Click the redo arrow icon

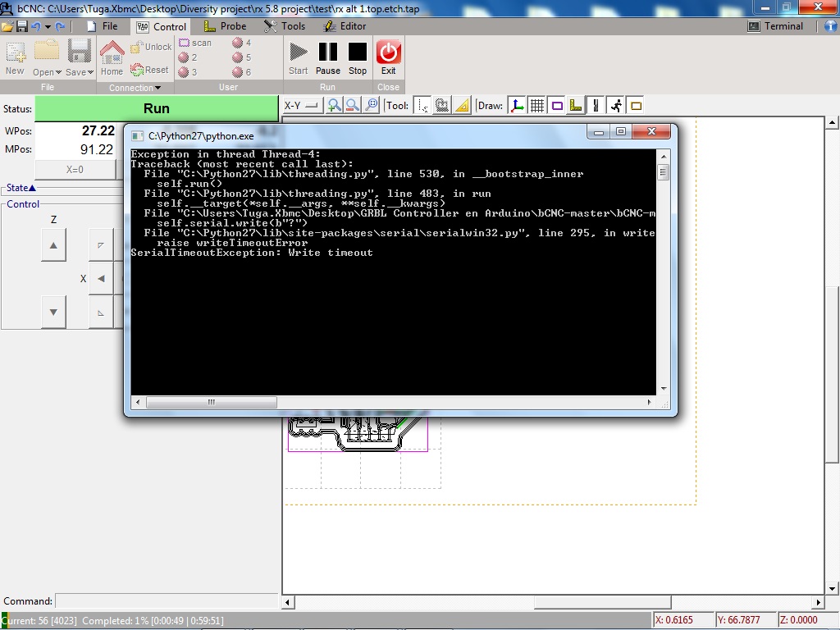pos(60,26)
